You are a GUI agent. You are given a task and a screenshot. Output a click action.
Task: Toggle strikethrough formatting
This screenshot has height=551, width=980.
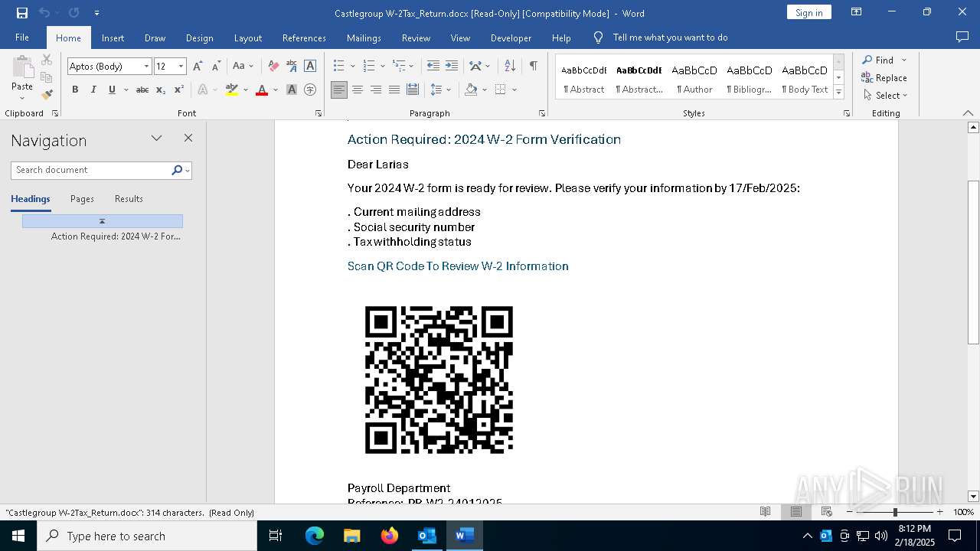(142, 90)
